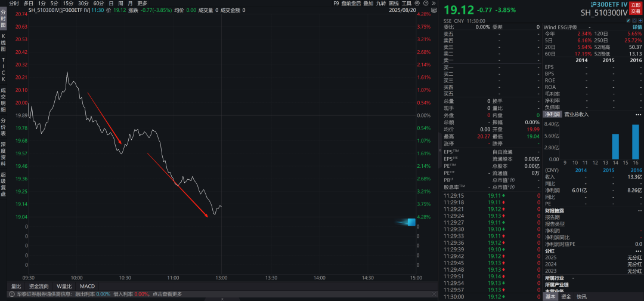Toggle 叠加 overlay option
Image resolution: width=644 pixels, height=301 pixels.
369,3
